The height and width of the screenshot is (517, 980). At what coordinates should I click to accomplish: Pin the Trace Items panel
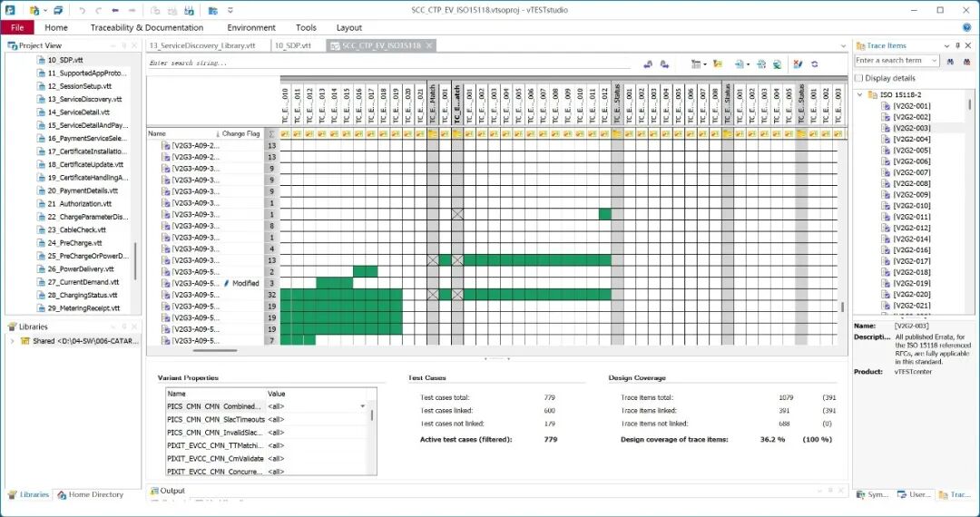(x=959, y=45)
